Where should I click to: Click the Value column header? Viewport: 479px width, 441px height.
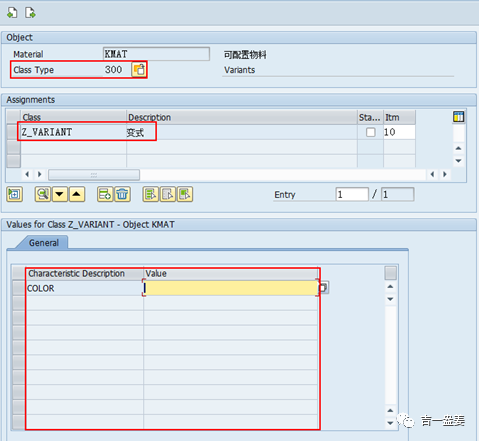coord(231,273)
